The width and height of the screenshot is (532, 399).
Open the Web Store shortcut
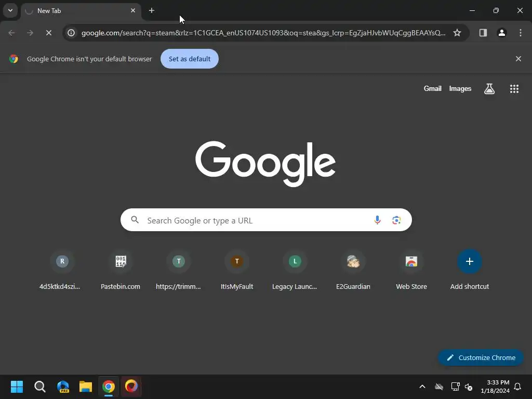tap(411, 270)
